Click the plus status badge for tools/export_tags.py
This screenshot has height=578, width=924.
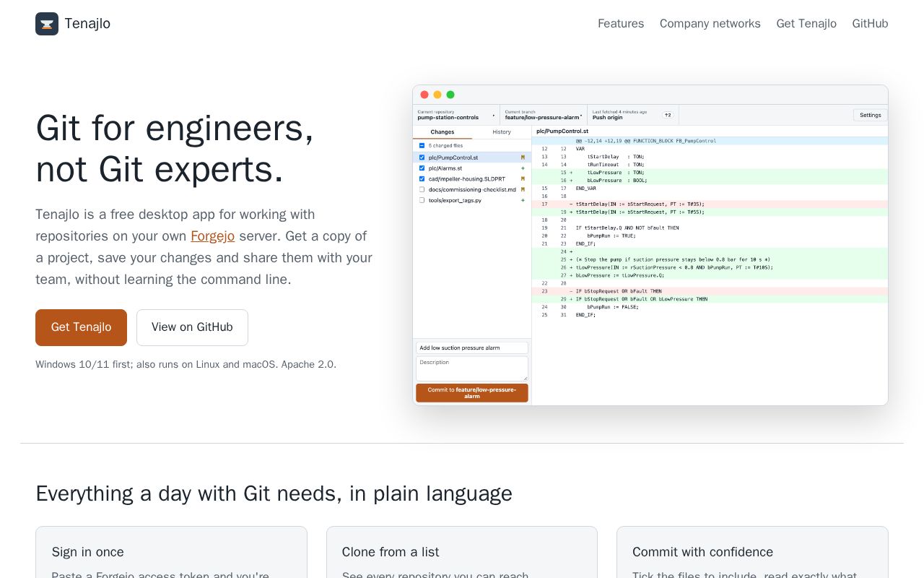(x=523, y=200)
